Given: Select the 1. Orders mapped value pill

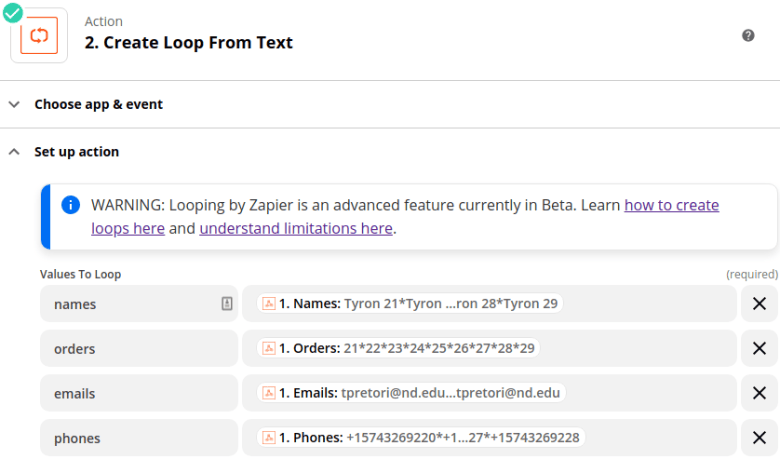Looking at the screenshot, I should click(x=398, y=348).
